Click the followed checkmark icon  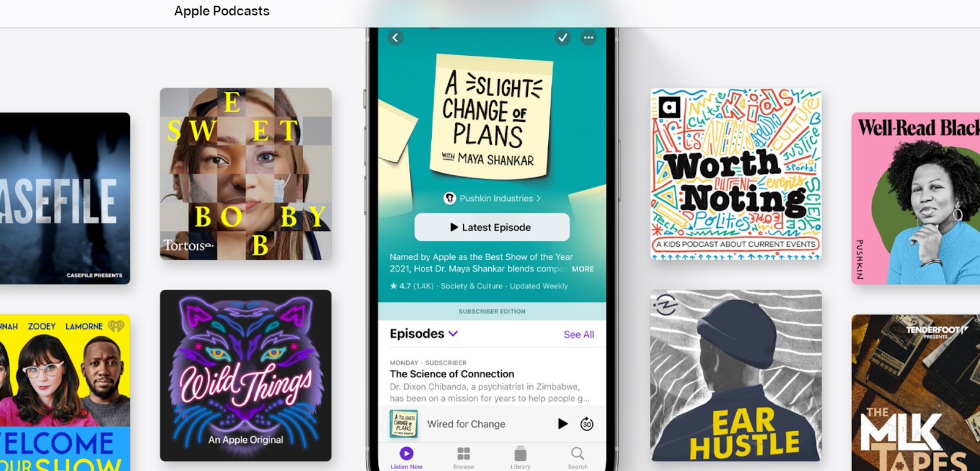pos(563,38)
